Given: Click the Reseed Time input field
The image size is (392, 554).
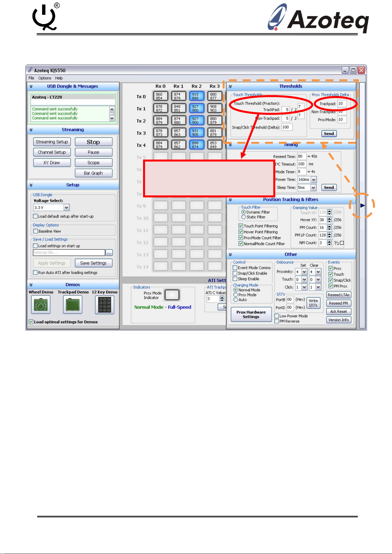Looking at the screenshot, I should point(302,156).
